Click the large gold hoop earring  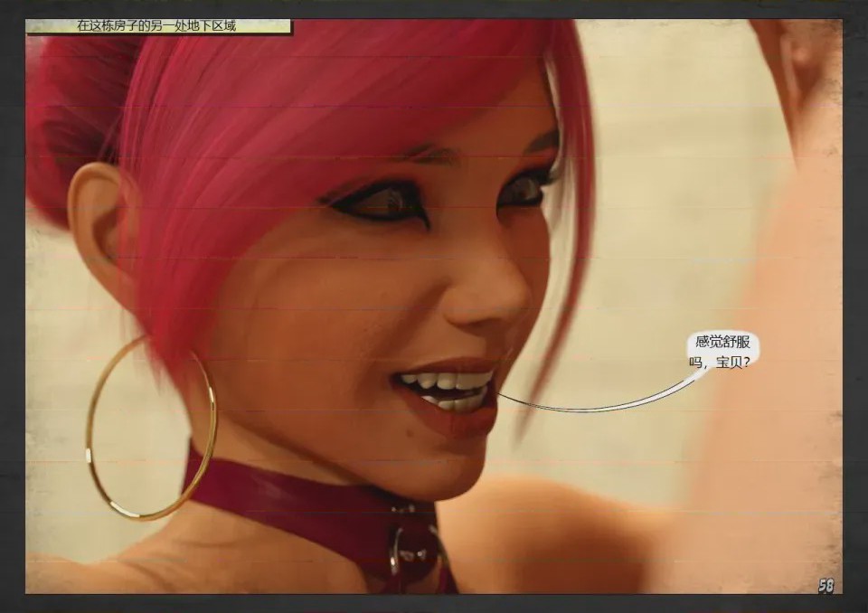coord(151,428)
